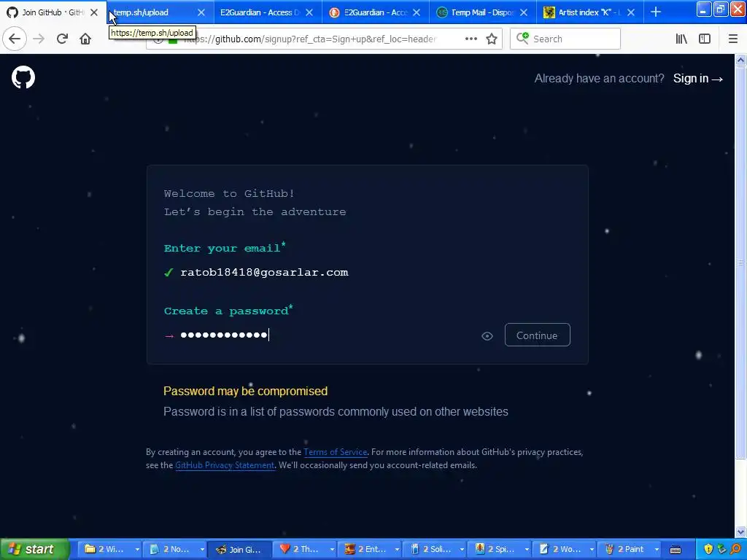Switch to the second E2Guardian tab with the red icon
This screenshot has width=747, height=560.
tap(374, 12)
